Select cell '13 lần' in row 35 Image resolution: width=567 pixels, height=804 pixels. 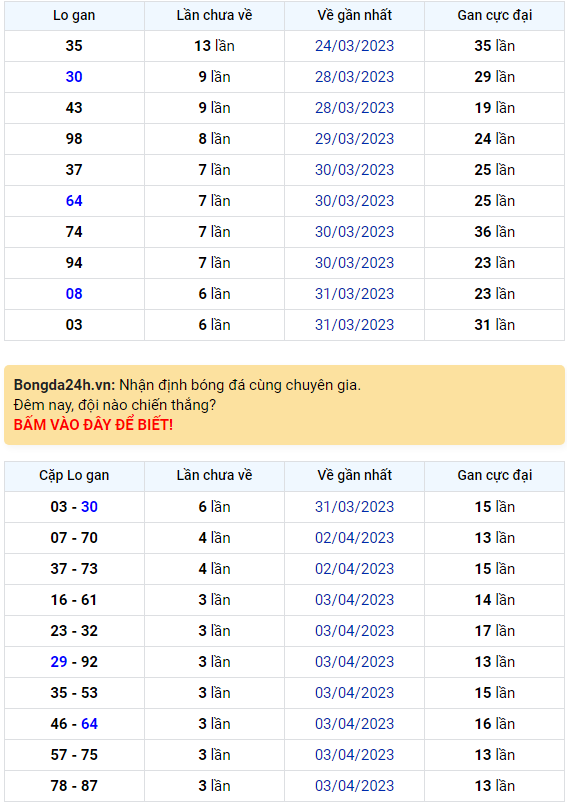pos(214,46)
